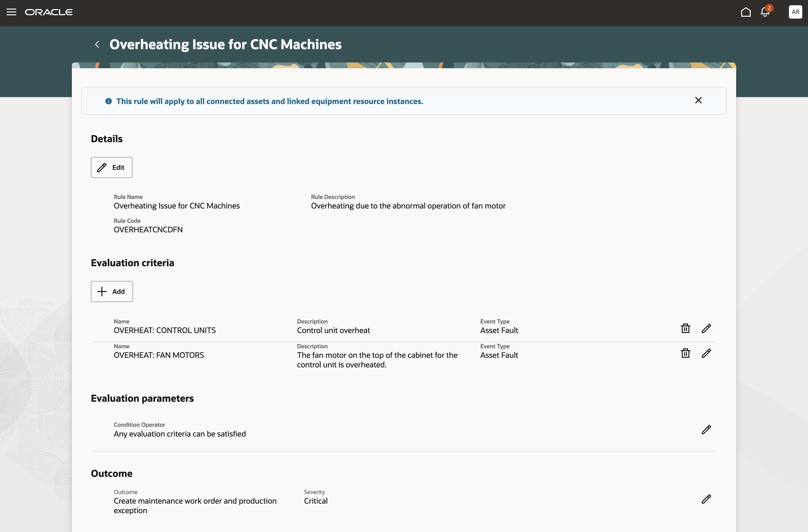This screenshot has width=808, height=532.
Task: Click the Oracle logo
Action: (49, 12)
